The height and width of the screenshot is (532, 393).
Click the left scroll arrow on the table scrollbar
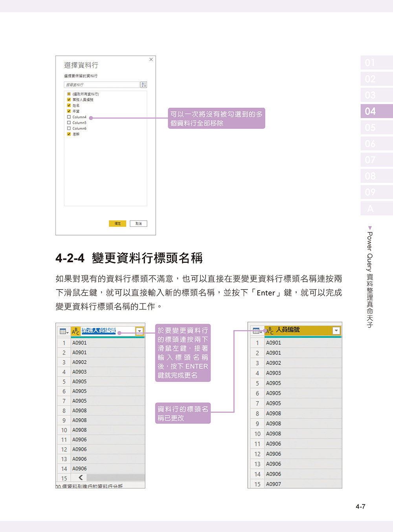80,477
